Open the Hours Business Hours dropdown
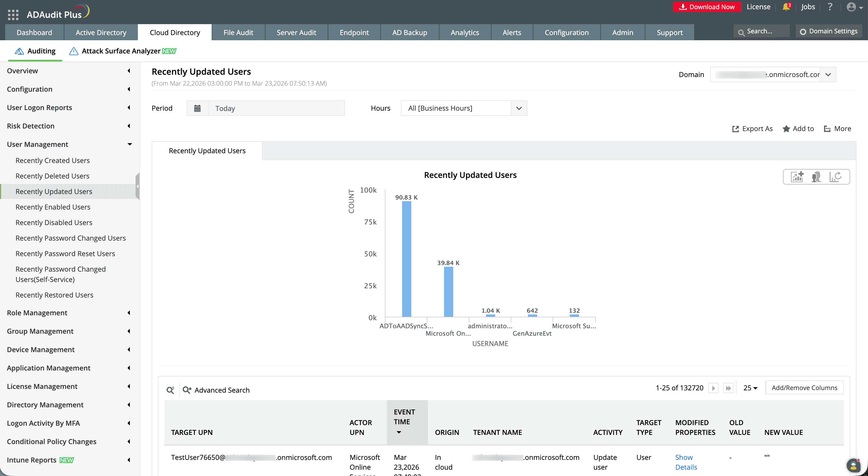This screenshot has height=476, width=868. point(518,108)
